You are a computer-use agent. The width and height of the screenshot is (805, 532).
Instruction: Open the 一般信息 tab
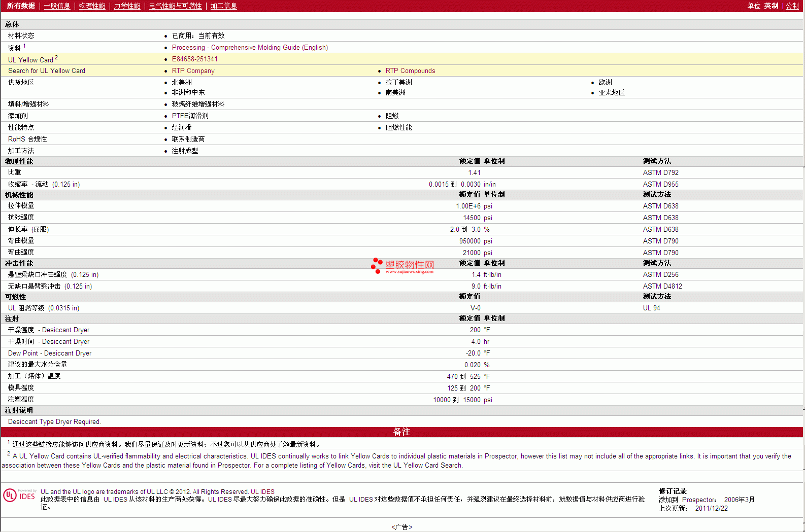57,6
